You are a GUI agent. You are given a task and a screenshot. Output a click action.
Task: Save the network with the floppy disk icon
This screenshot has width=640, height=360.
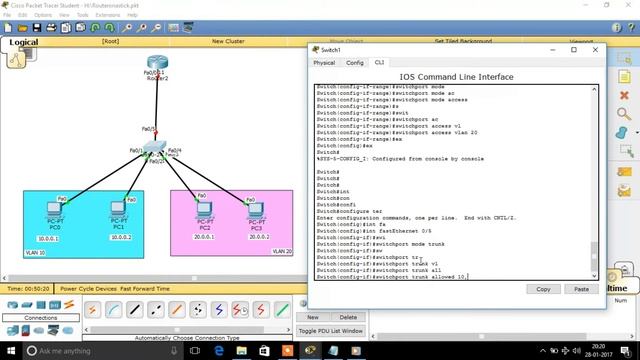coord(37,28)
